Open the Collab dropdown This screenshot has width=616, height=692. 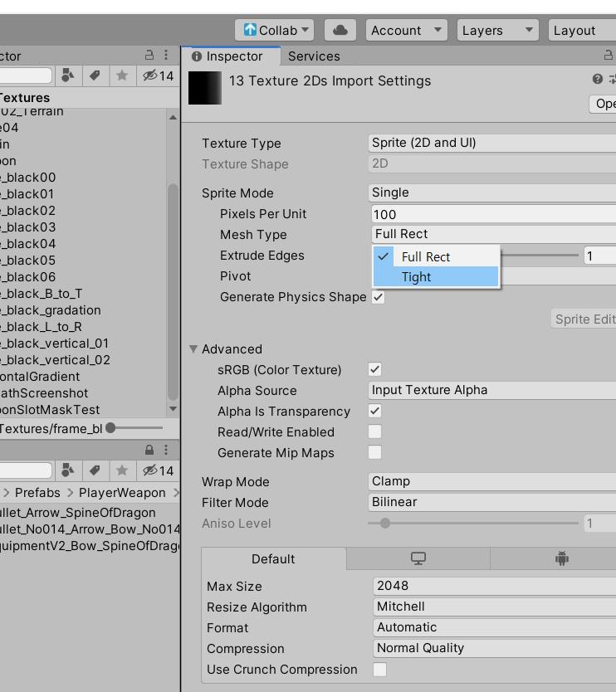274,30
